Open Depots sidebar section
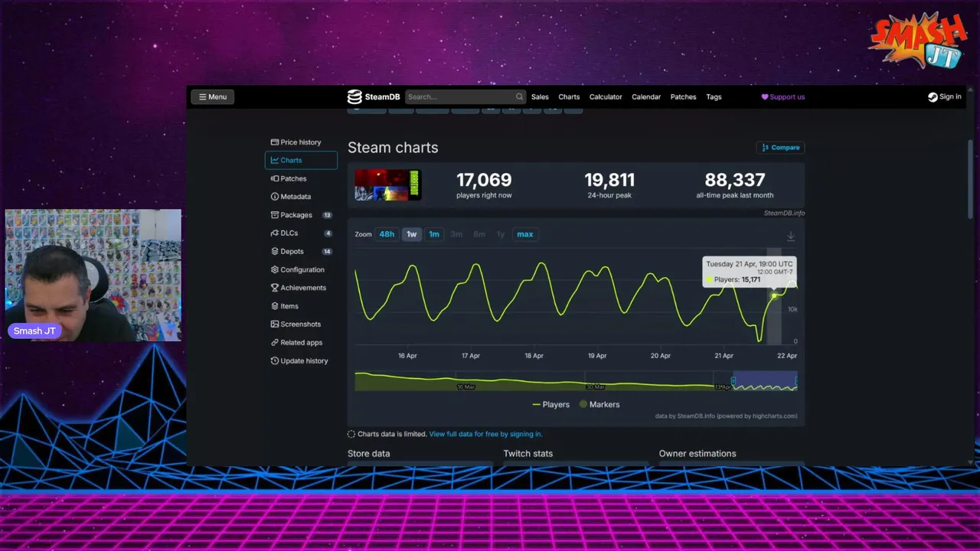Screen dimensions: 980x551 (301, 251)
